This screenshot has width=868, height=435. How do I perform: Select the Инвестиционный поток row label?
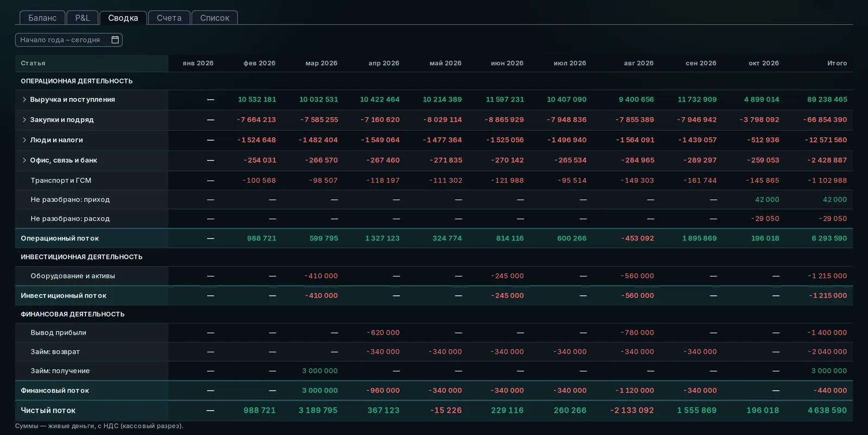63,296
